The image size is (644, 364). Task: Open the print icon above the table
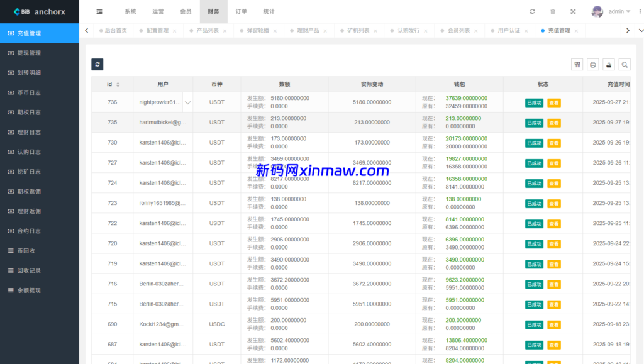tap(592, 64)
